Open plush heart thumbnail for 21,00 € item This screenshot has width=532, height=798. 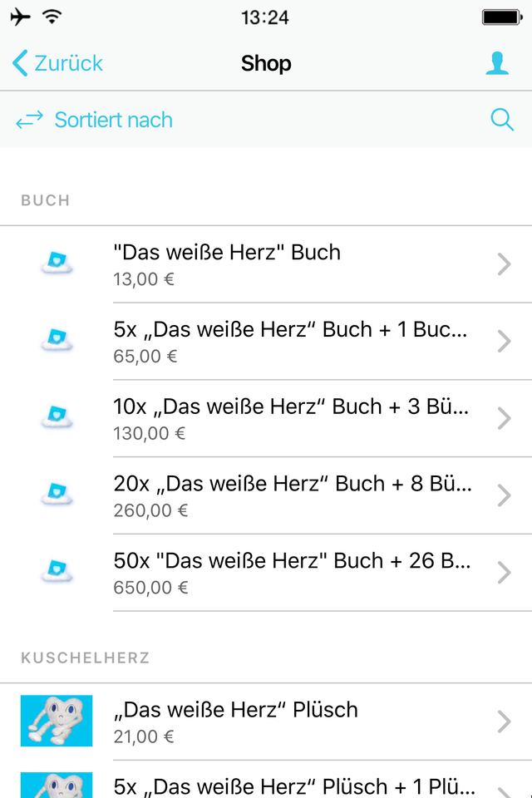coord(57,721)
